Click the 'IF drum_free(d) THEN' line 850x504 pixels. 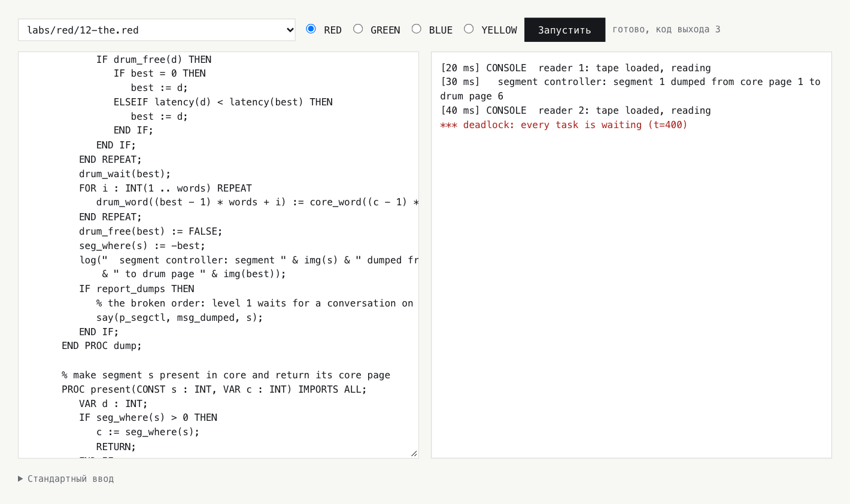pyautogui.click(x=154, y=60)
